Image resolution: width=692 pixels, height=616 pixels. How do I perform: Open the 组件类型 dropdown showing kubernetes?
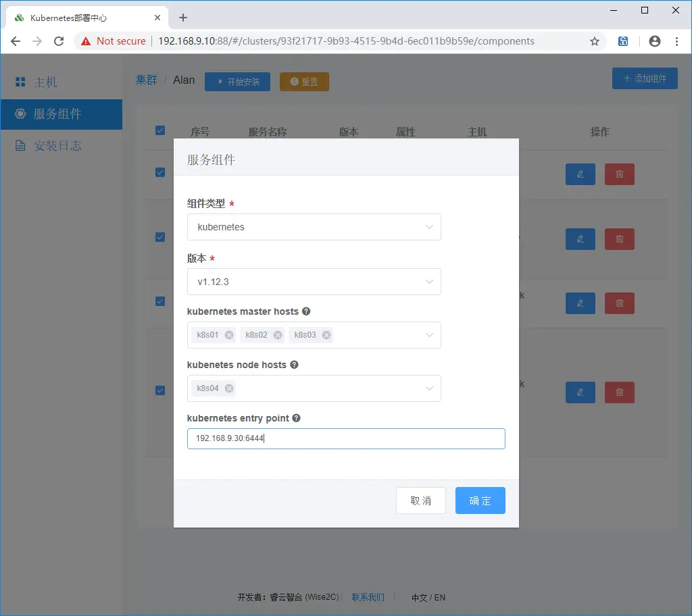pyautogui.click(x=314, y=227)
